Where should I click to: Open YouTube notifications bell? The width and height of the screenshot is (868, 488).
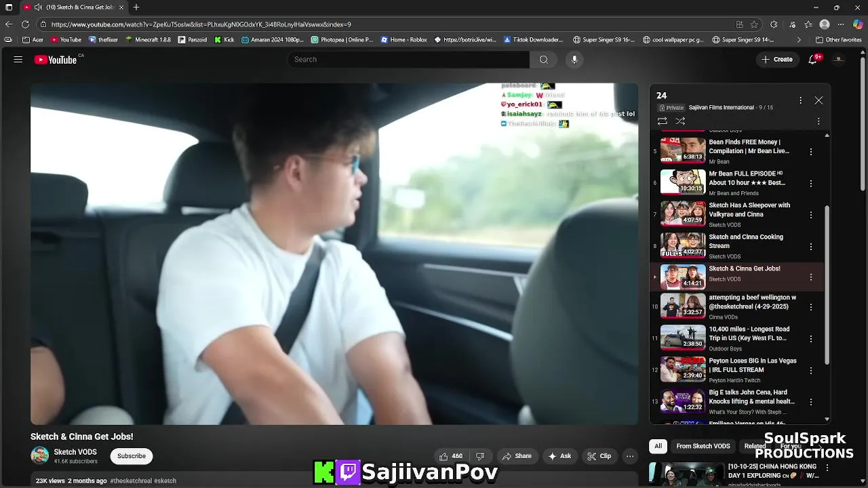pos(812,60)
